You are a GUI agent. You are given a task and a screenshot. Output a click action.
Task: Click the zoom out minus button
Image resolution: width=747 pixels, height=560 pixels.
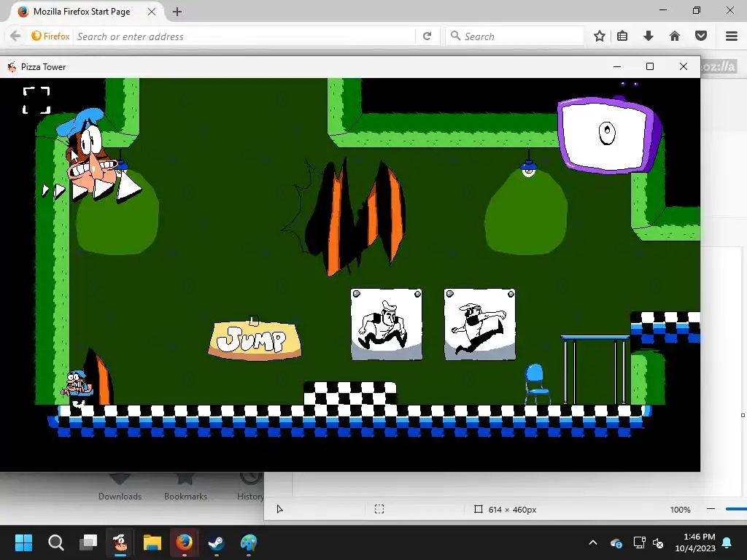[x=711, y=509]
